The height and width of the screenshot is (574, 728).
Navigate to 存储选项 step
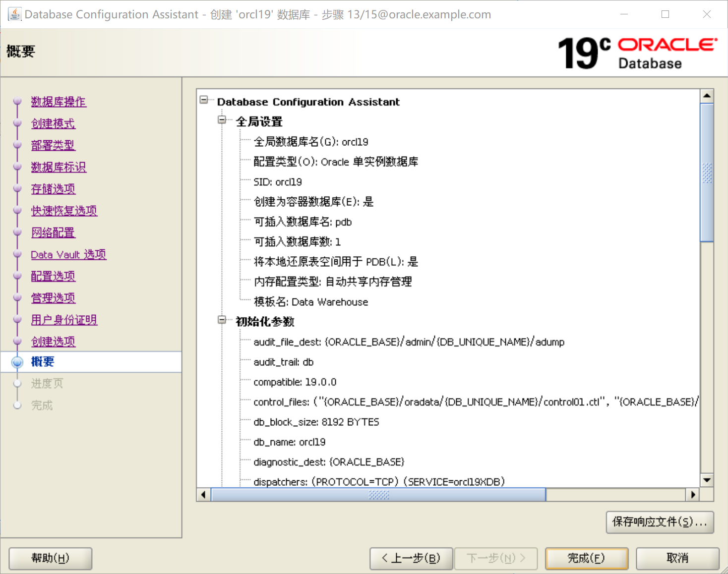pyautogui.click(x=53, y=189)
